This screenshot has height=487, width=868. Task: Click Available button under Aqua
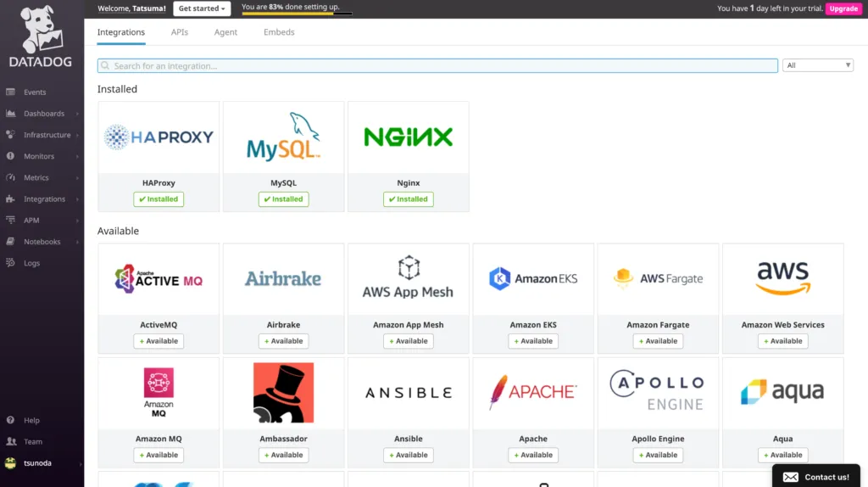[x=782, y=455]
